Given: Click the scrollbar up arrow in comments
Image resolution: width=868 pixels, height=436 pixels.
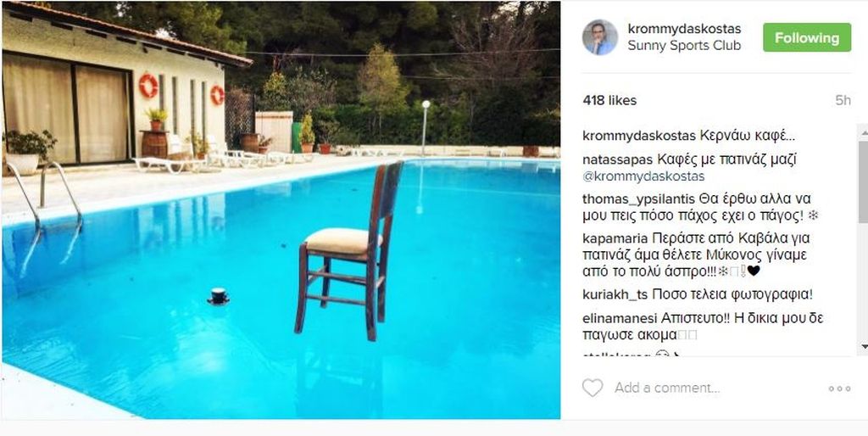Looking at the screenshot, I should 863,131.
